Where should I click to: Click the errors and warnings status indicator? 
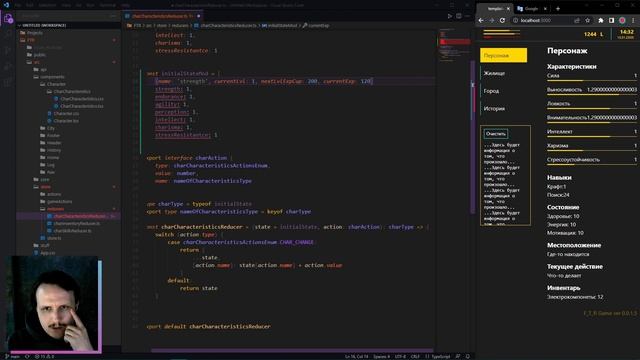click(44, 356)
